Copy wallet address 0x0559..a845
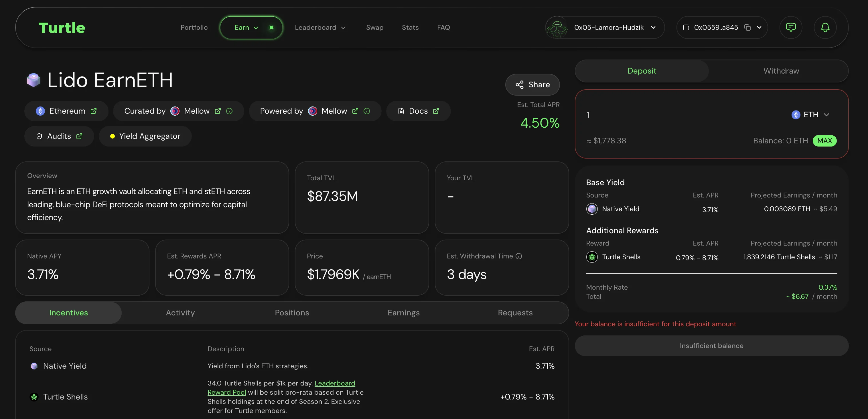 point(747,28)
